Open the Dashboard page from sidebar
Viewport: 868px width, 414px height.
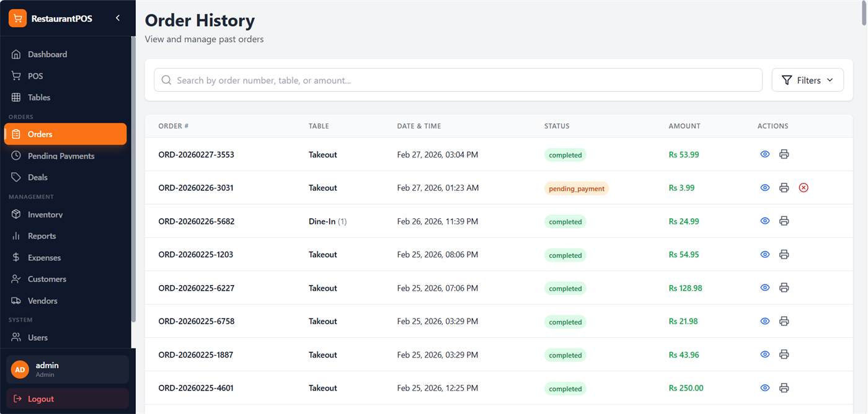pos(47,55)
